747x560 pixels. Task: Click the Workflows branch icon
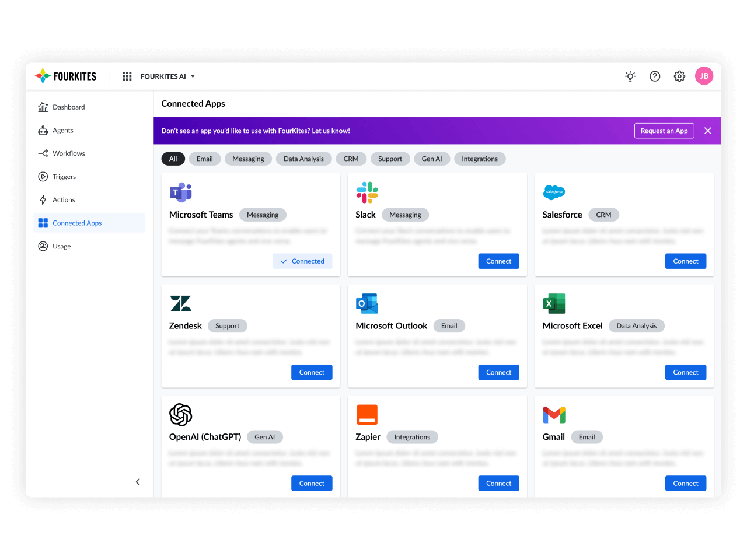43,153
